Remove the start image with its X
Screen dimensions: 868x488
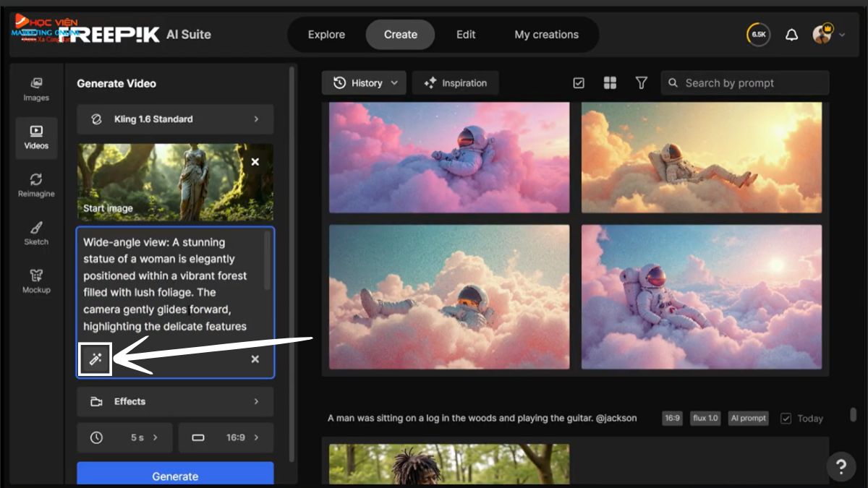click(x=255, y=162)
